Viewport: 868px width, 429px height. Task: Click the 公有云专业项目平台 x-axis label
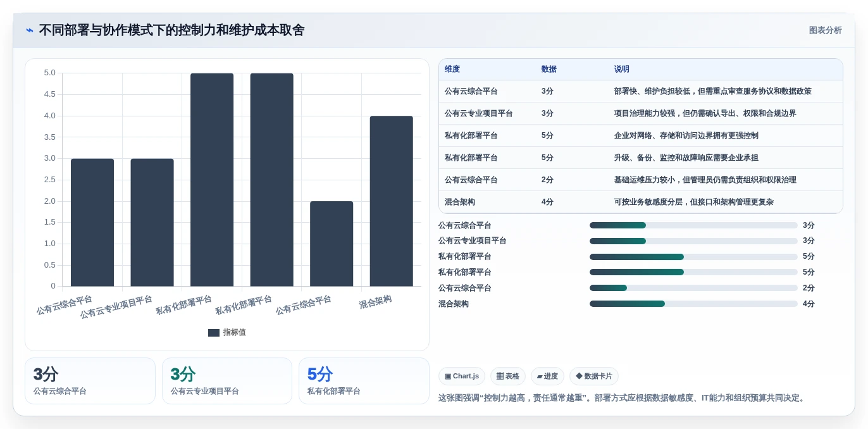pos(116,307)
